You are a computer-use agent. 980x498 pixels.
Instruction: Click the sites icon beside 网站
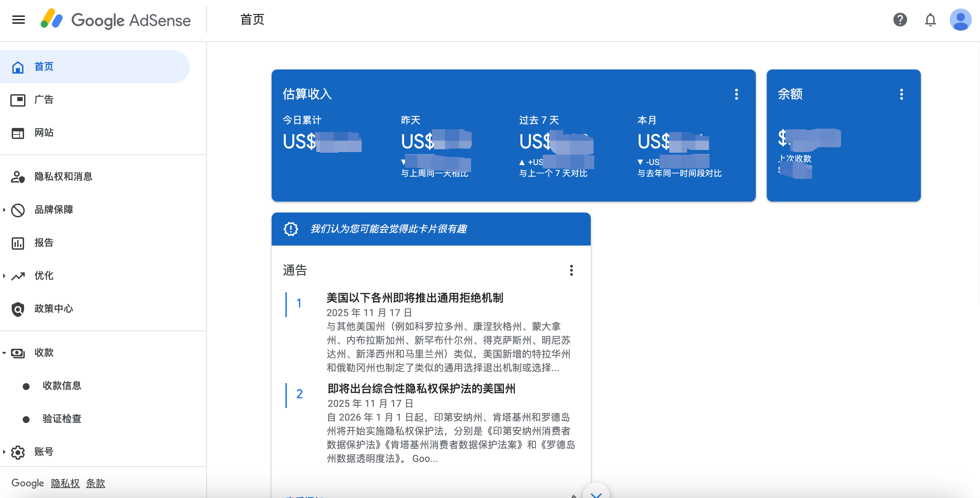(18, 133)
